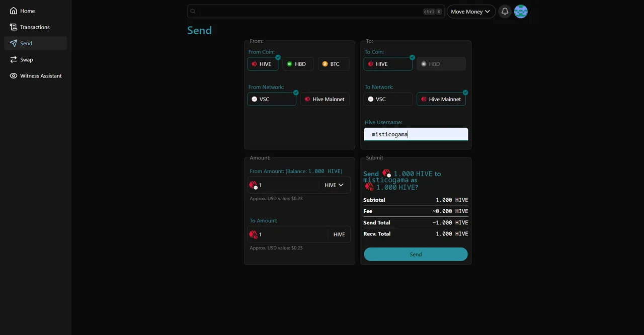The image size is (644, 335).
Task: Navigate to Swap in the sidebar
Action: click(x=35, y=59)
